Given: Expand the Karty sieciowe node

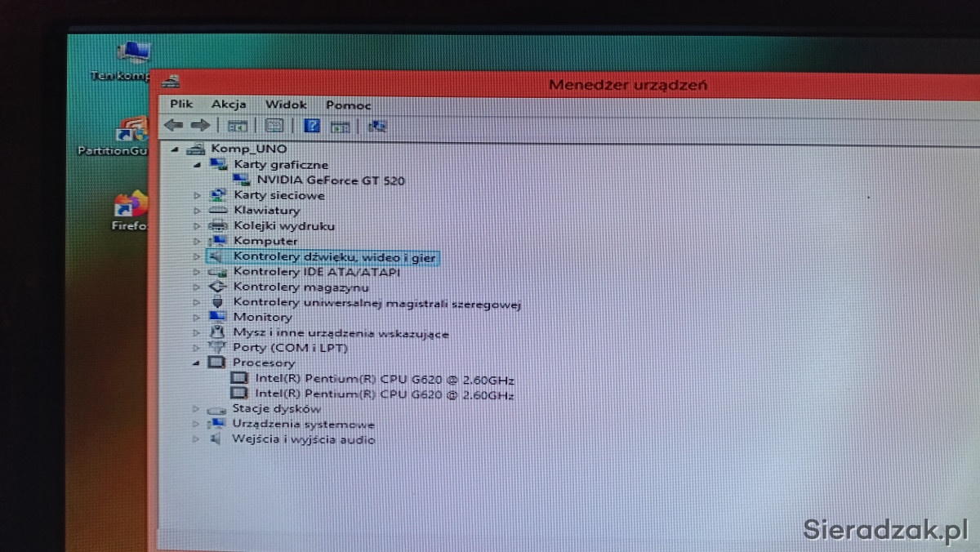Looking at the screenshot, I should (197, 196).
